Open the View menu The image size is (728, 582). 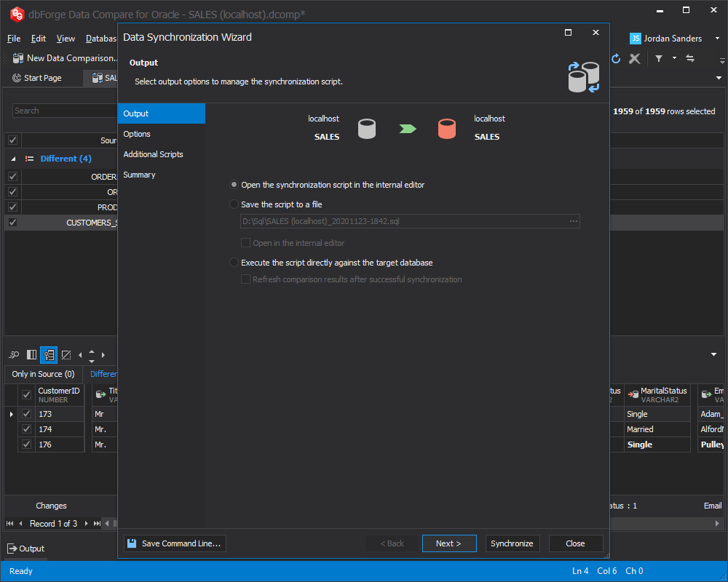click(x=66, y=39)
